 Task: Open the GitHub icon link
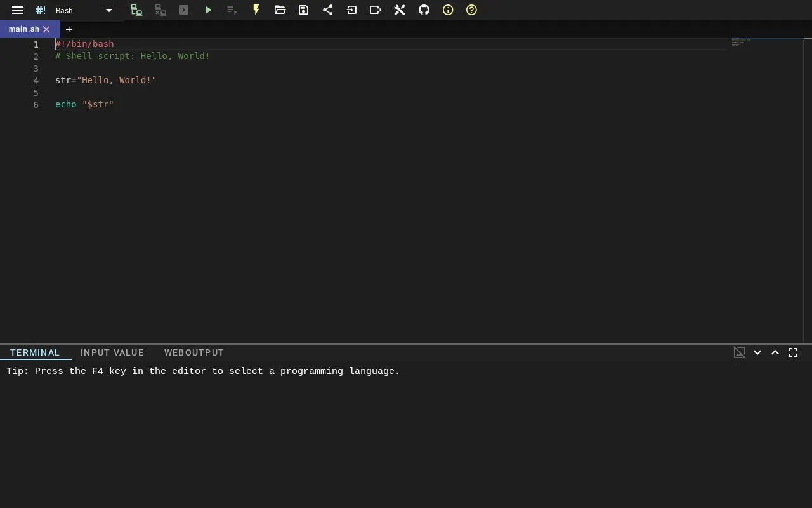pos(424,10)
